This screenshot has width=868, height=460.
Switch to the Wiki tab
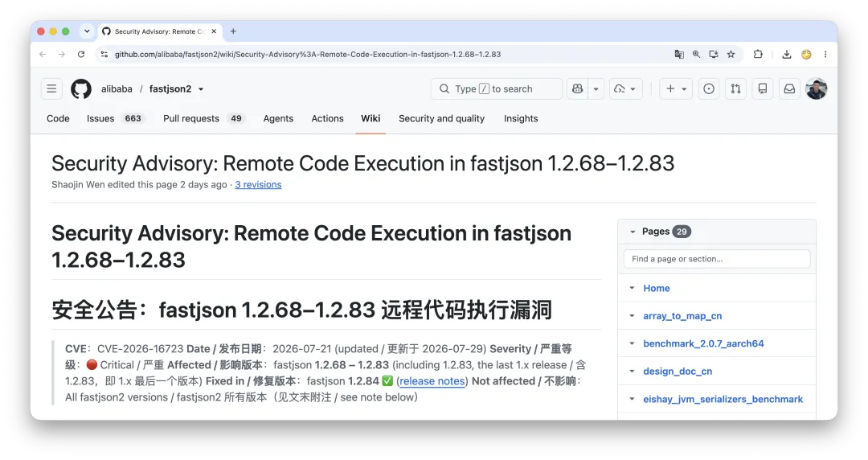click(x=371, y=118)
